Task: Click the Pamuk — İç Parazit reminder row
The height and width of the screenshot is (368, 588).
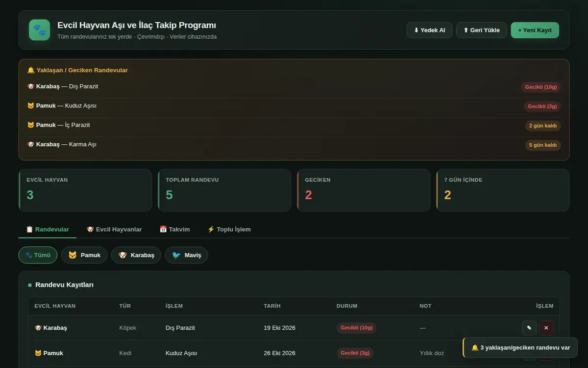Action: coord(294,125)
